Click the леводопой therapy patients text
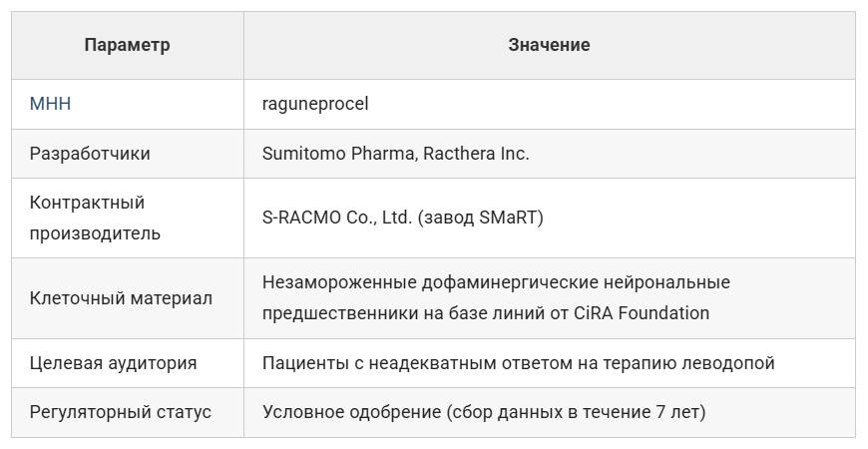This screenshot has width=868, height=449. point(518,363)
